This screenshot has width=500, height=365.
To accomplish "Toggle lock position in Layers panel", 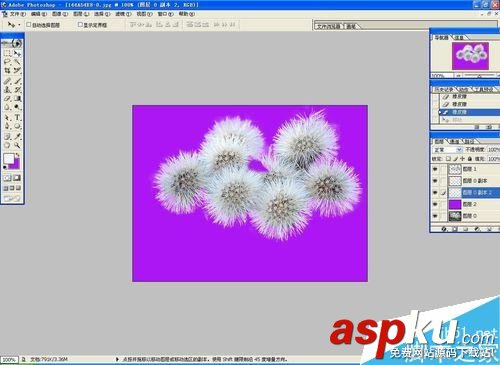I will tap(462, 159).
